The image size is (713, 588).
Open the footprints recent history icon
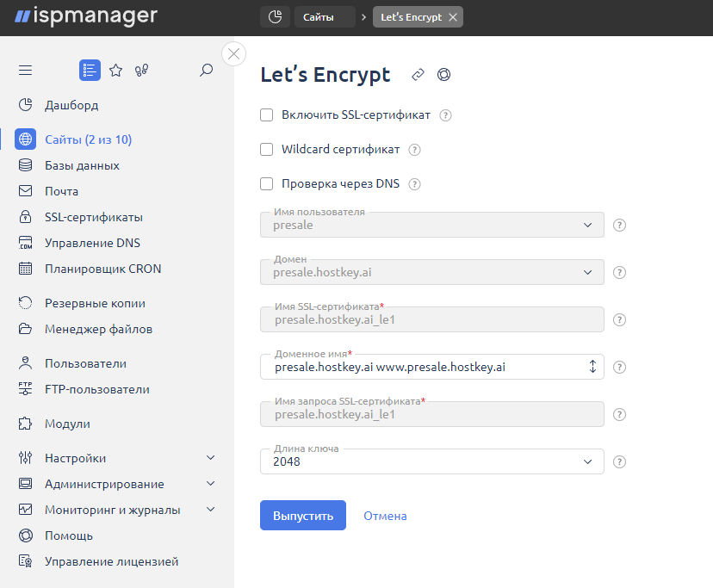pos(141,70)
